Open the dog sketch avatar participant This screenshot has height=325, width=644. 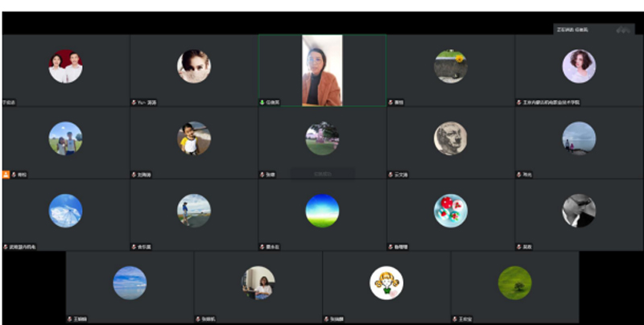pyautogui.click(x=451, y=138)
